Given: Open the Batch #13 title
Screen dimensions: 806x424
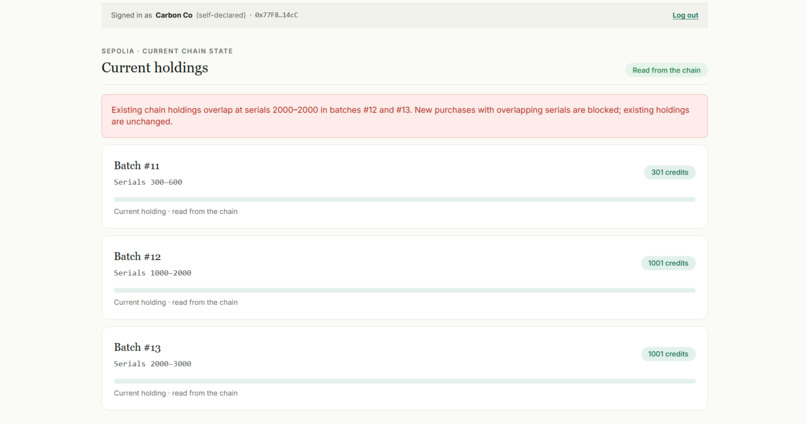Looking at the screenshot, I should click(x=137, y=347).
